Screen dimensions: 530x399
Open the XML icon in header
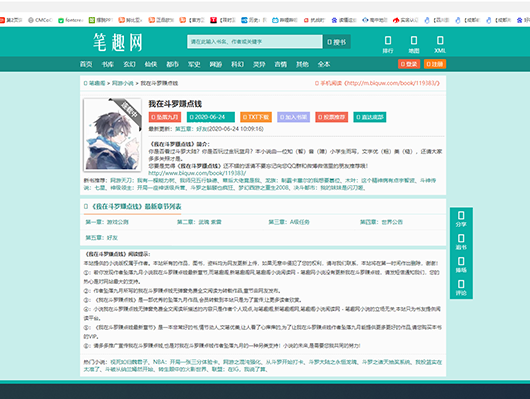coord(440,45)
